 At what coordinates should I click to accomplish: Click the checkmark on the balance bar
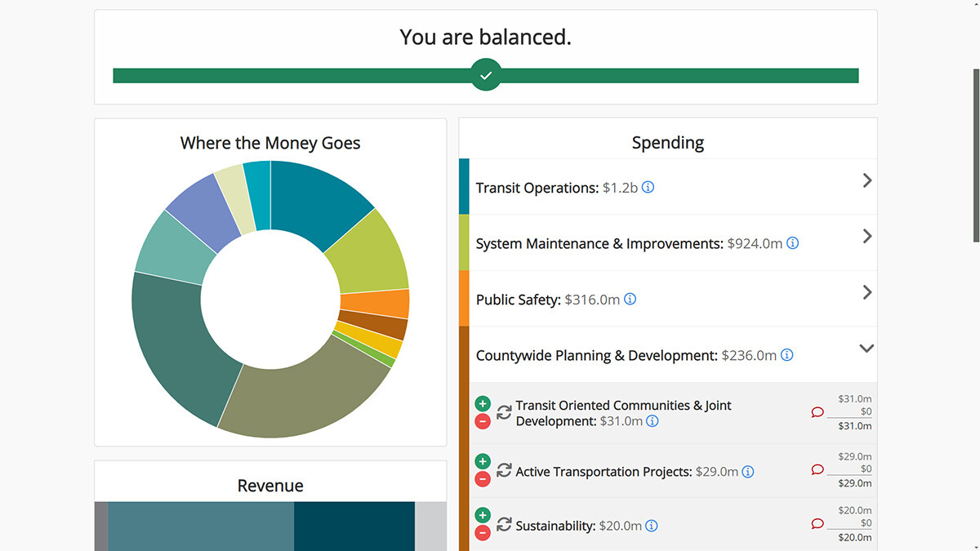coord(486,74)
